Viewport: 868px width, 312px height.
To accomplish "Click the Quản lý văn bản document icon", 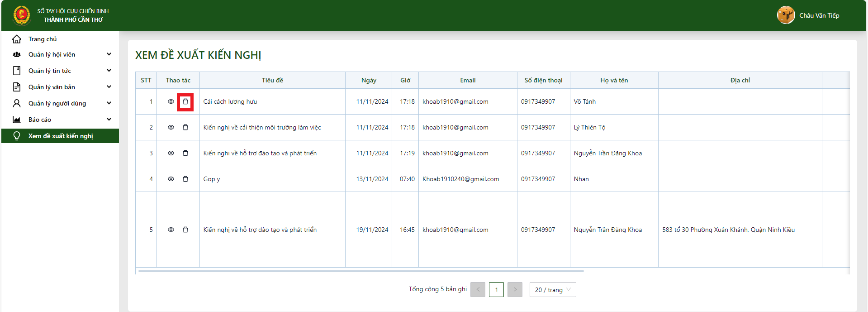I will [x=17, y=87].
